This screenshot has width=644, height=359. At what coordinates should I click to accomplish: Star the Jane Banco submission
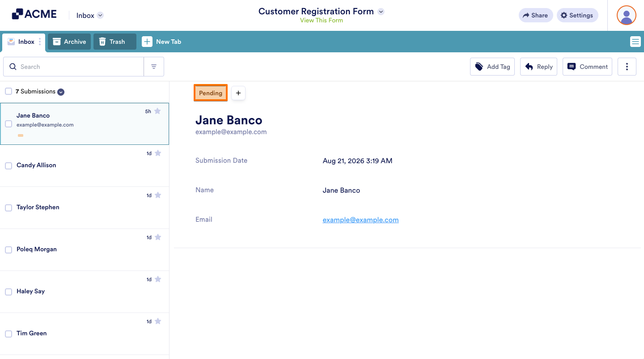point(157,111)
